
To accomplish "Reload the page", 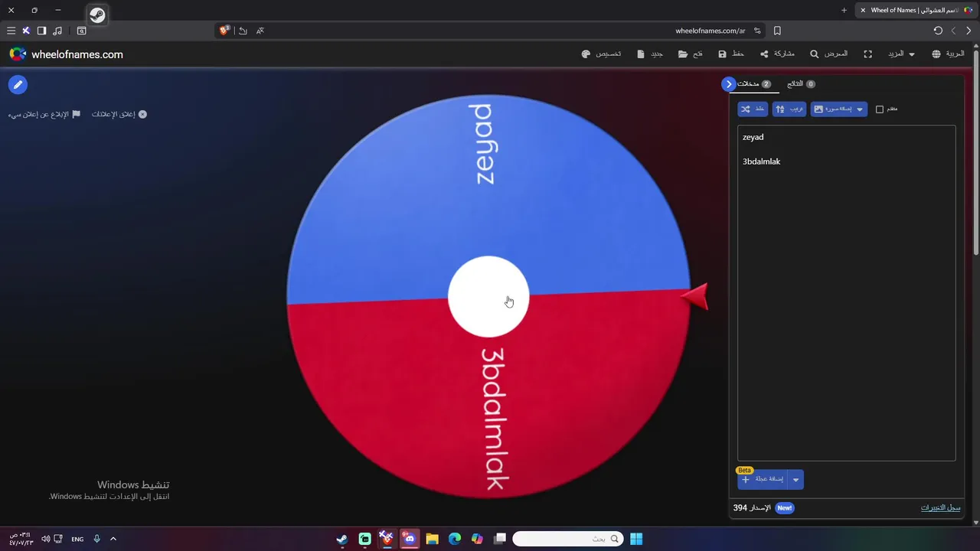I will point(938,31).
